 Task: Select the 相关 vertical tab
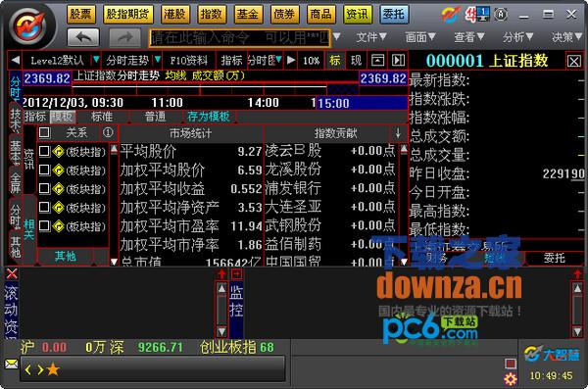point(29,229)
